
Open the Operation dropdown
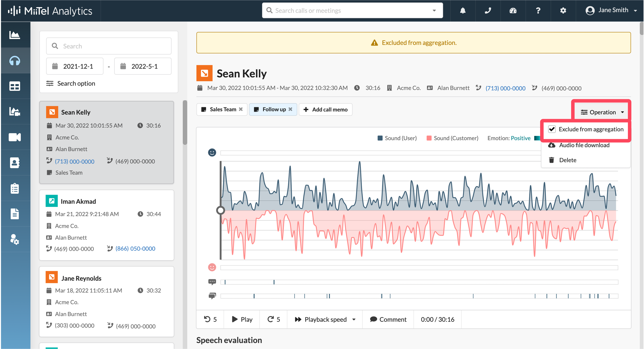pos(602,112)
